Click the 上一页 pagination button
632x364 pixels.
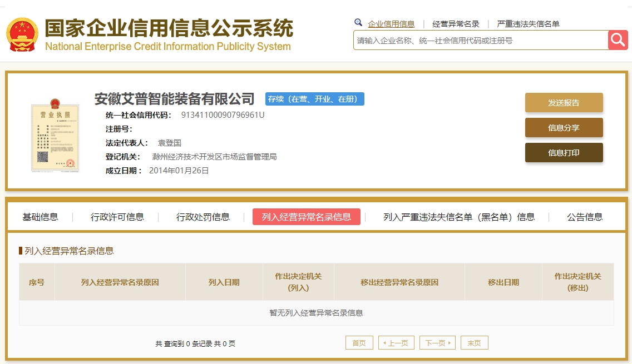[x=396, y=343]
